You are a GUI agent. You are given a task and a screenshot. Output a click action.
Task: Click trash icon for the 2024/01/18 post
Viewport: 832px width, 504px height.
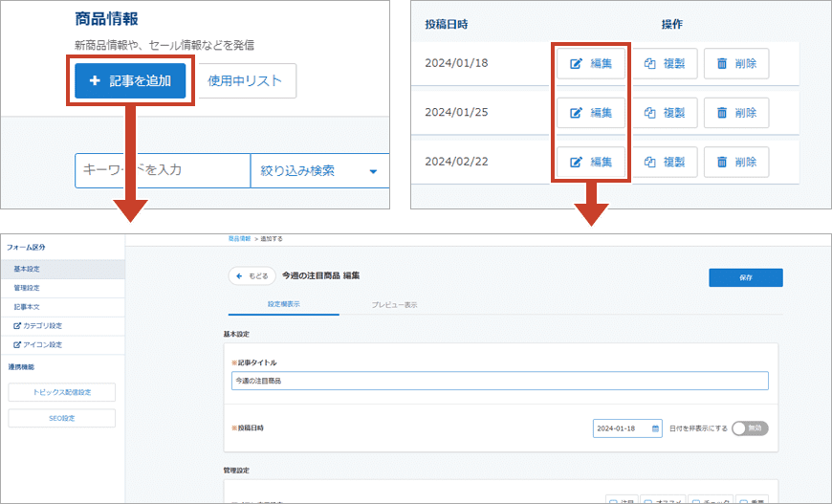[722, 64]
